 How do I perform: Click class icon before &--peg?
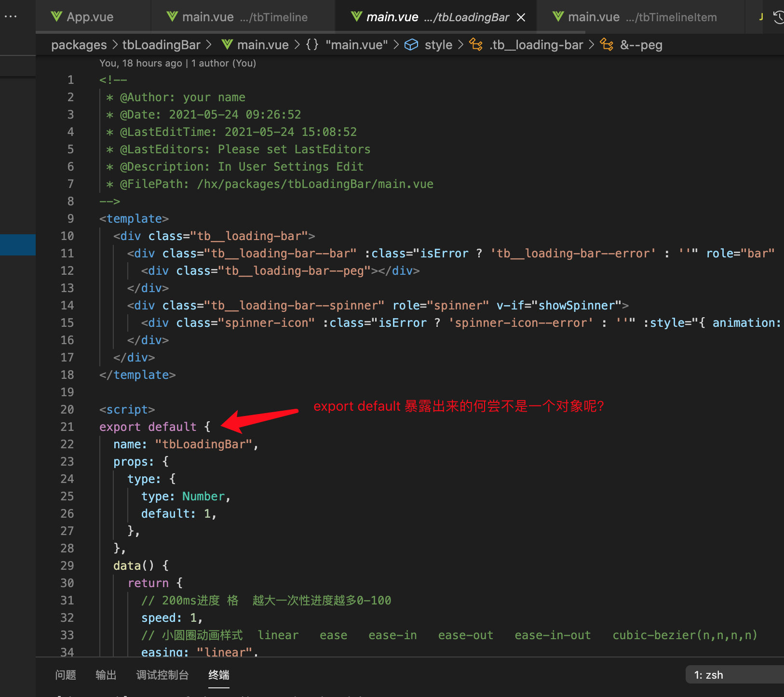pos(607,45)
